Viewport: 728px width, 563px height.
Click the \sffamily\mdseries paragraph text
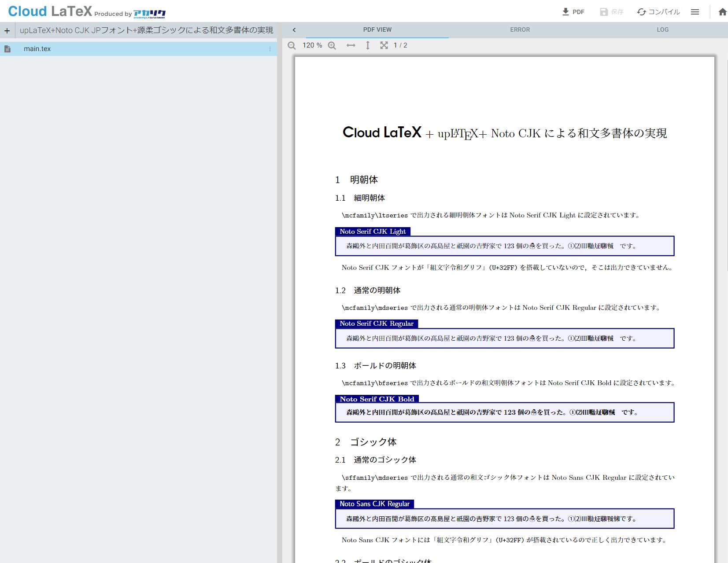505,483
